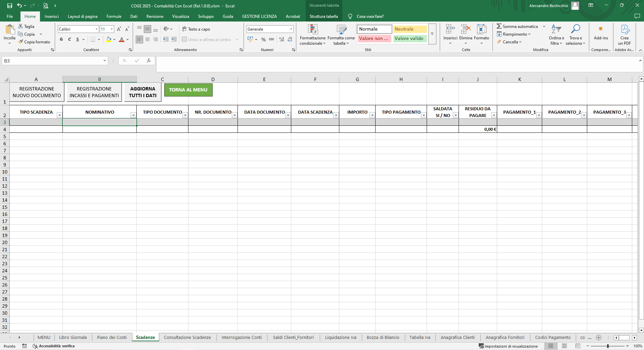Click the Inserisci cells icon
Viewport: 644px width, 350px height.
click(450, 29)
